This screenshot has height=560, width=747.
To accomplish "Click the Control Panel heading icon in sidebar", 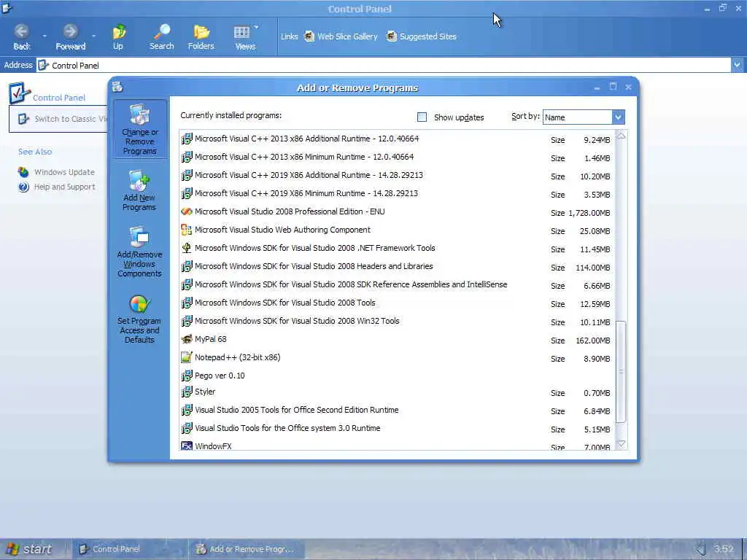I will pyautogui.click(x=19, y=93).
